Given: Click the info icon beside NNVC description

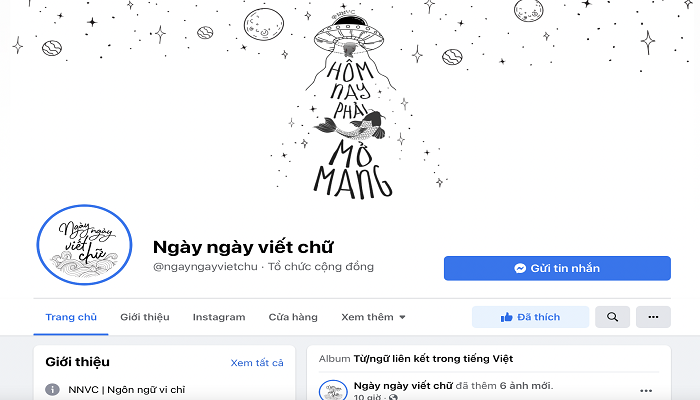Looking at the screenshot, I should (x=52, y=389).
